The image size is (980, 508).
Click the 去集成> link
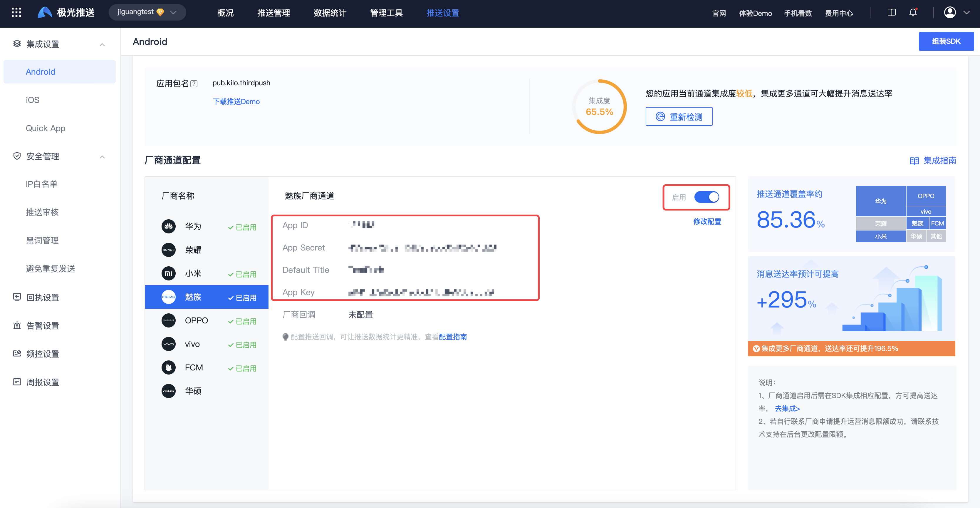pos(787,409)
